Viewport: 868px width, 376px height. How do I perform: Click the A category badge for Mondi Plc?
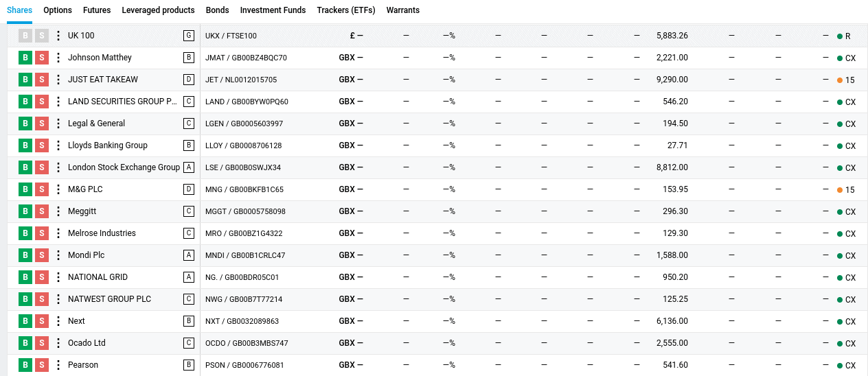189,255
